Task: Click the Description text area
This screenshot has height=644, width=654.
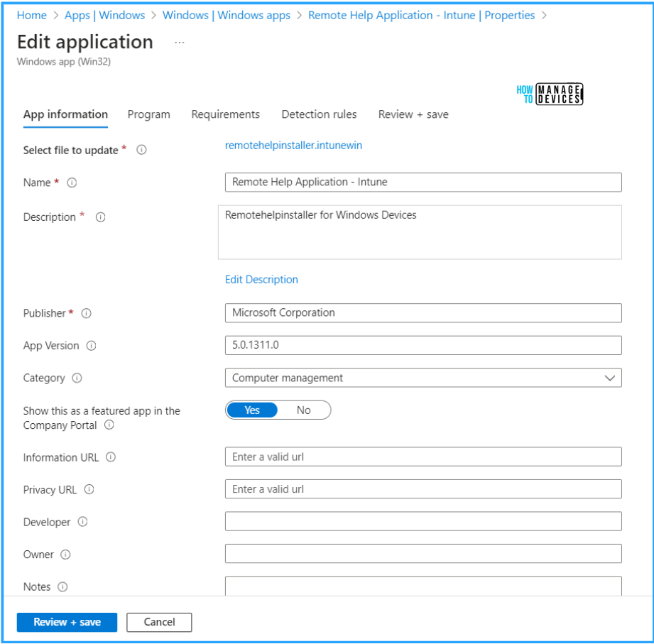Action: click(x=420, y=232)
